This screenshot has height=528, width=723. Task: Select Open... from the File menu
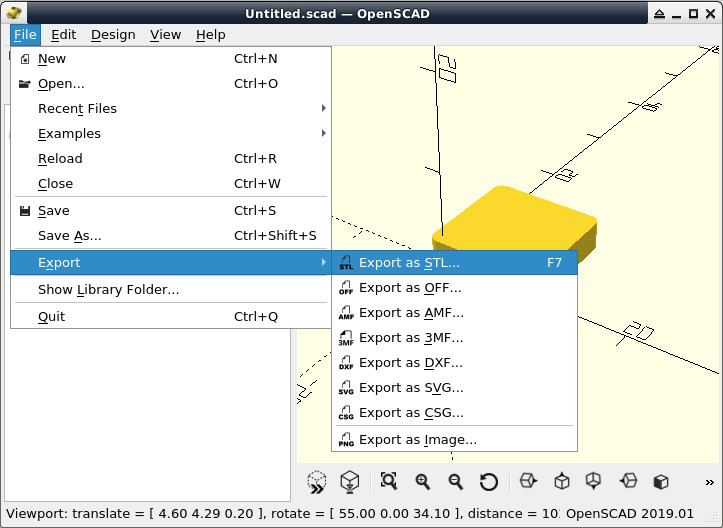pos(171,83)
